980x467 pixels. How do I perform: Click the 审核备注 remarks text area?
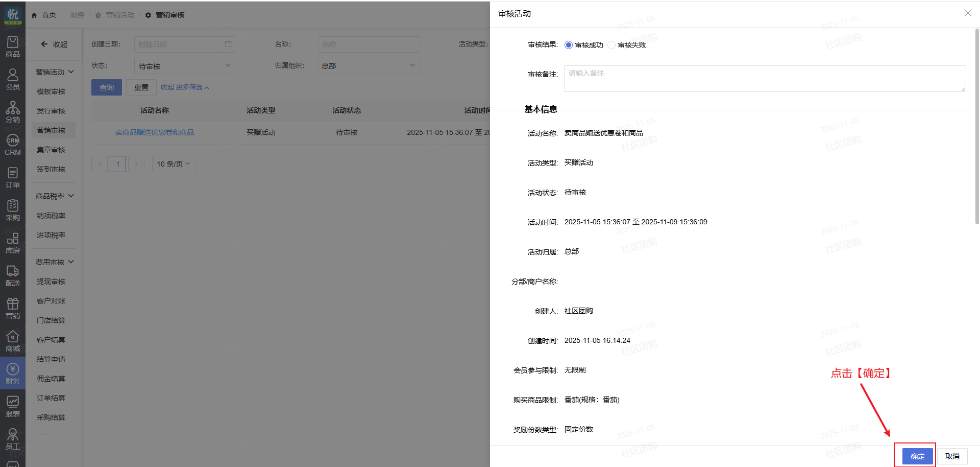coord(765,79)
